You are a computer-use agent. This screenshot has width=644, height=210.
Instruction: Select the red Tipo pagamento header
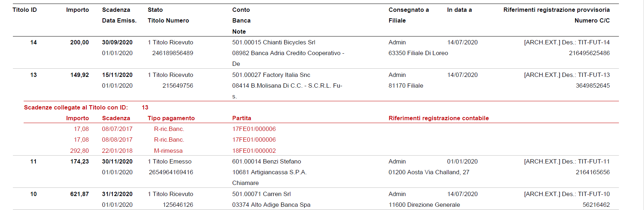pyautogui.click(x=171, y=118)
